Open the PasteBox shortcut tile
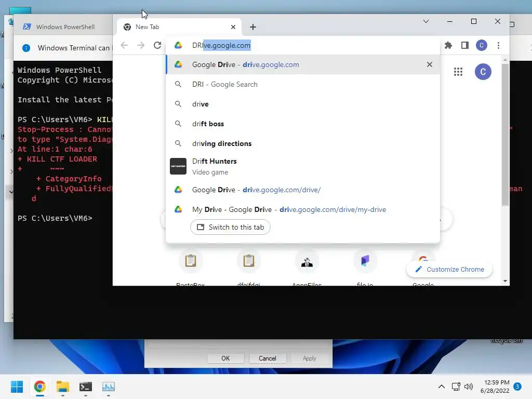Image resolution: width=532 pixels, height=399 pixels. pyautogui.click(x=190, y=268)
